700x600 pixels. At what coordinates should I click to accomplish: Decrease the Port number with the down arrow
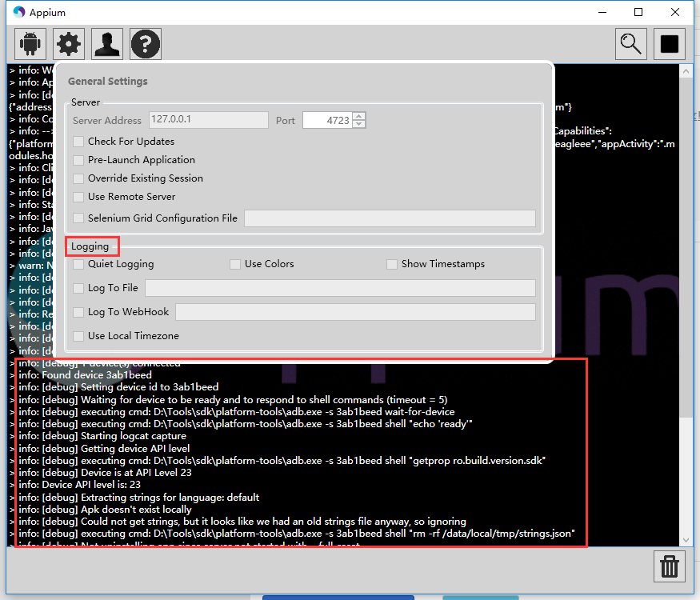359,124
